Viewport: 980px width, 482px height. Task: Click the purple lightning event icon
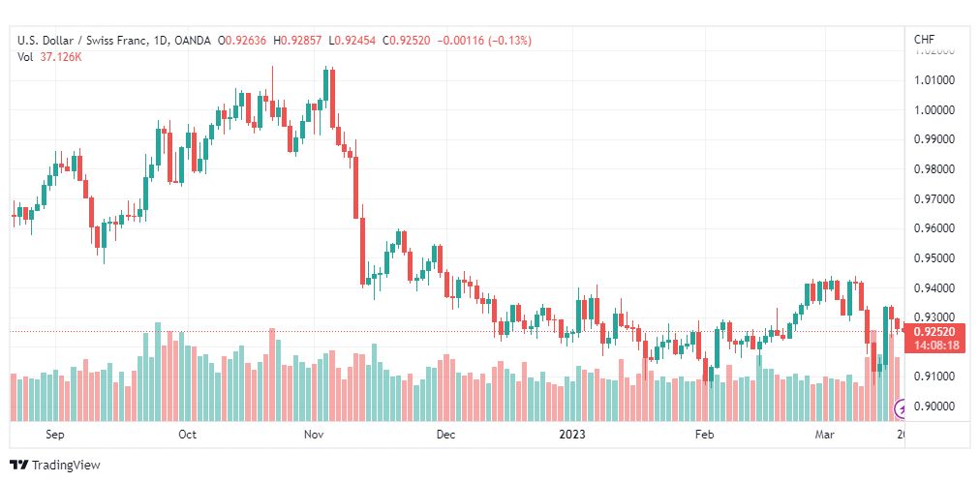pyautogui.click(x=902, y=410)
